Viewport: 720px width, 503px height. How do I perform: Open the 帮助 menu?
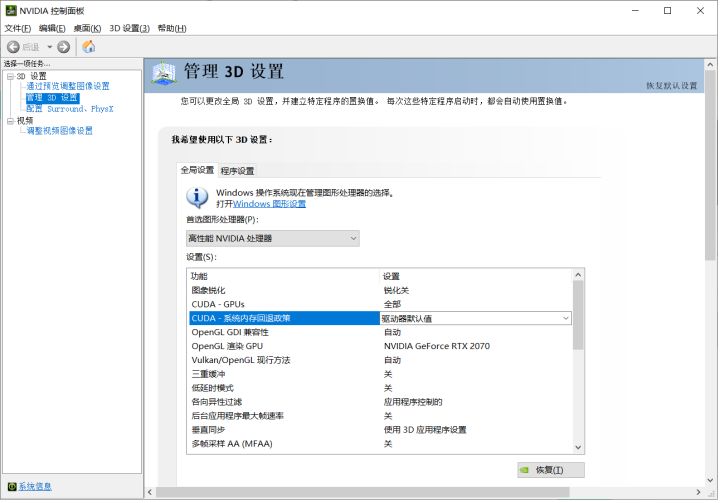pos(172,28)
